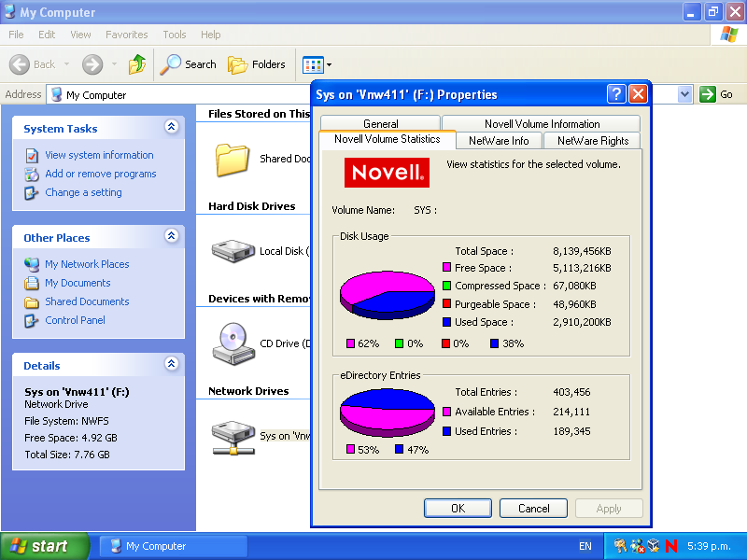The width and height of the screenshot is (747, 560).
Task: Switch to the Novell Volume Information tab
Action: click(542, 124)
